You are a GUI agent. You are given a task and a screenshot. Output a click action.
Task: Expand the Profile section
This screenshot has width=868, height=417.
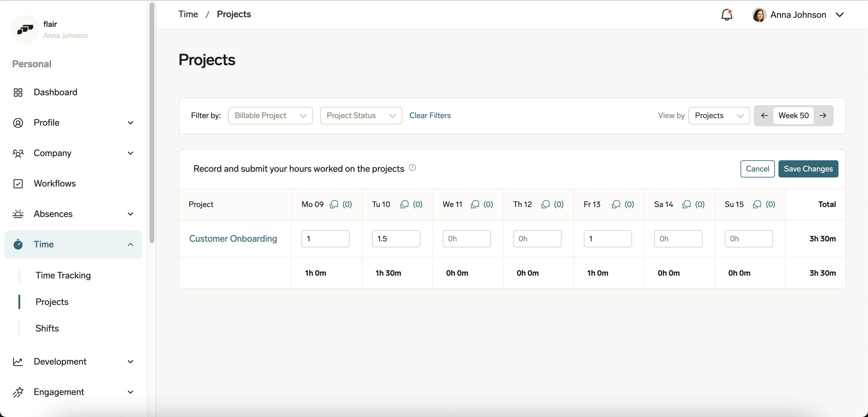[131, 123]
